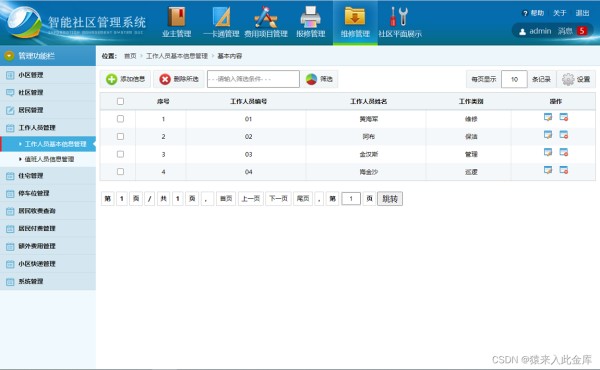Open 一卡通管理 in the top navigation
The height and width of the screenshot is (370, 600).
[x=221, y=23]
